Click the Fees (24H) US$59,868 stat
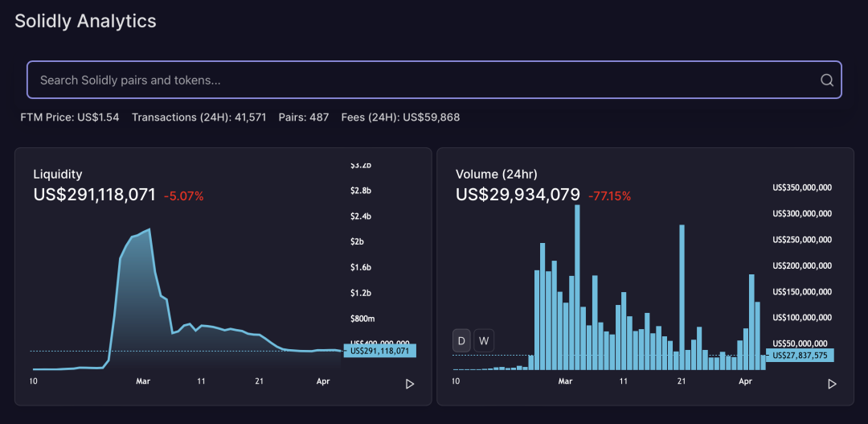 [x=400, y=117]
